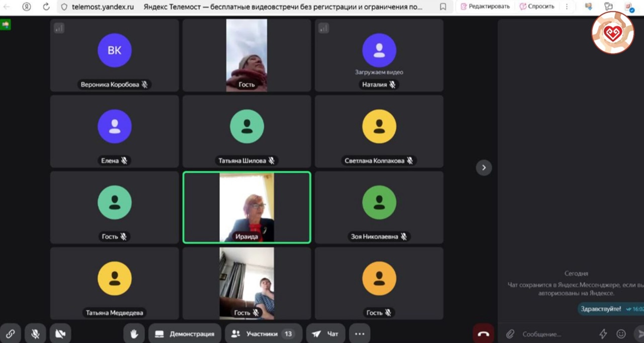Select Ираида's highlighted video tile
Screen dimensions: 644x343
click(247, 207)
